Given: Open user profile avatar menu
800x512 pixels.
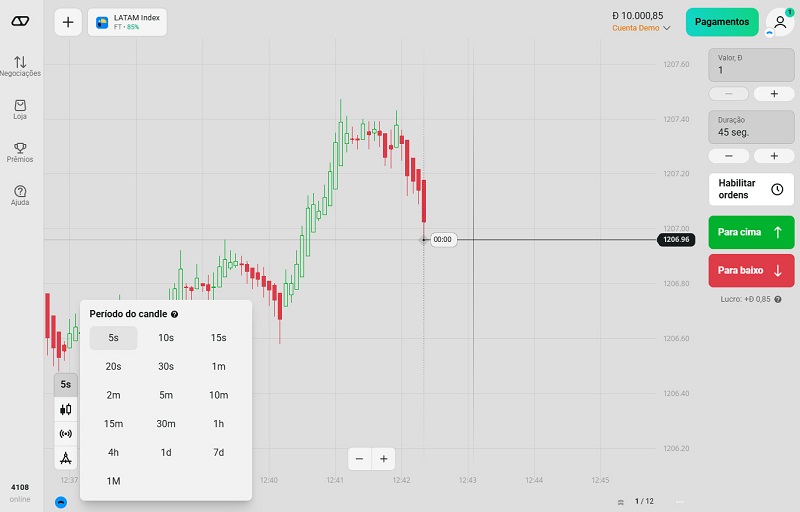Looking at the screenshot, I should pos(779,22).
